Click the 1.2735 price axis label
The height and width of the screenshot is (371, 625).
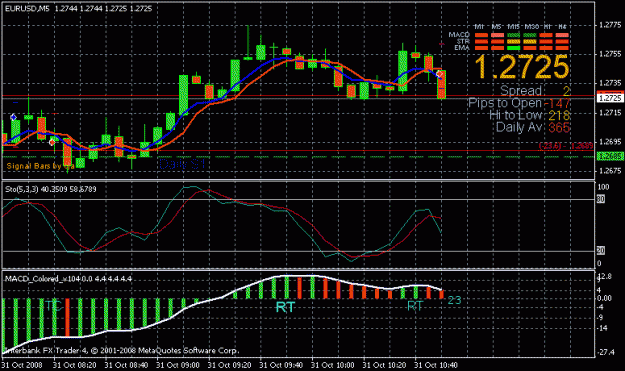click(x=610, y=83)
